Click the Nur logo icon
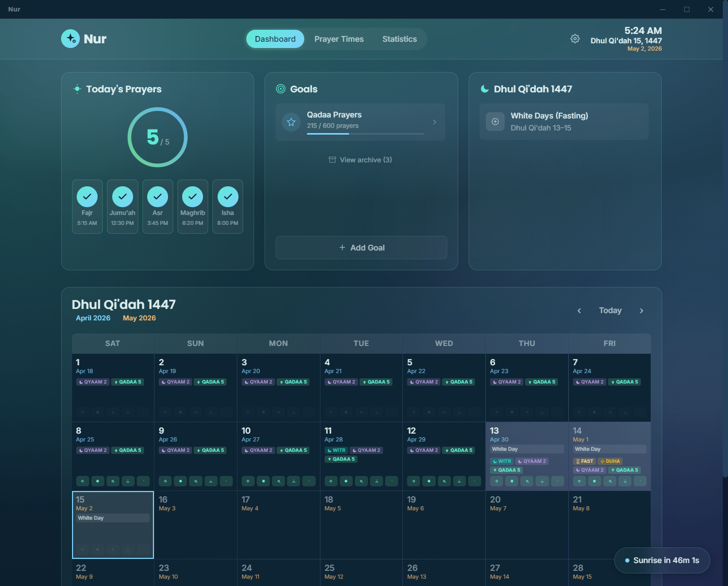728x586 pixels. click(70, 39)
